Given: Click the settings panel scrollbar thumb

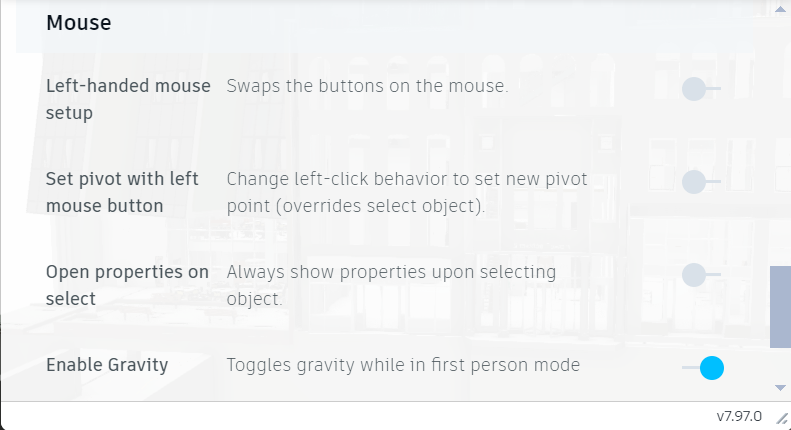Looking at the screenshot, I should coord(780,307).
